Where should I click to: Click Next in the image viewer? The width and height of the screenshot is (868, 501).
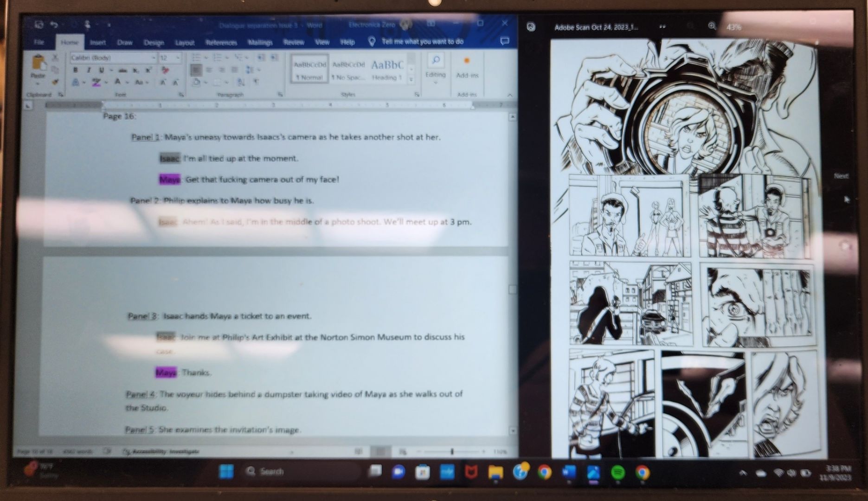point(841,176)
